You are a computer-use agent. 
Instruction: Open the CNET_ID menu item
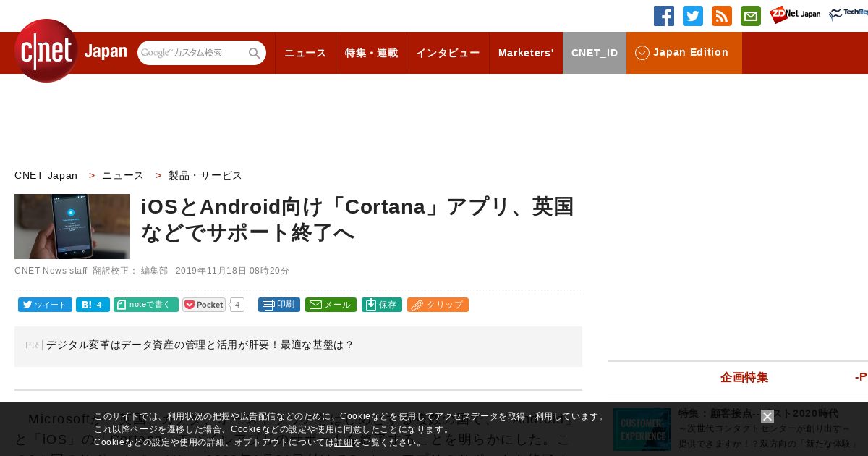pos(595,53)
